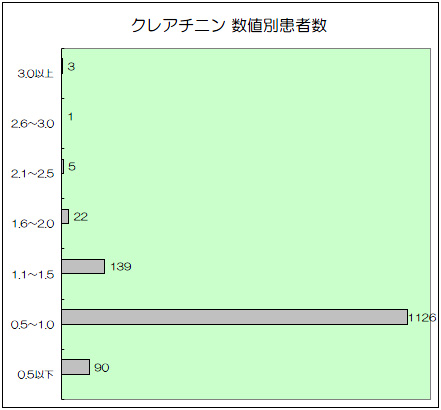Select the 1.1~1.5 bar

pos(83,267)
